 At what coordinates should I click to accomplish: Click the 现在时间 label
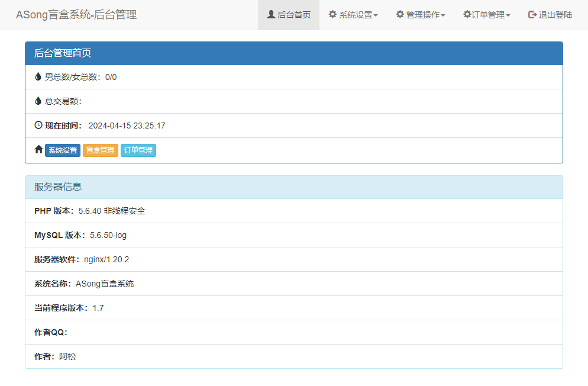pos(63,126)
